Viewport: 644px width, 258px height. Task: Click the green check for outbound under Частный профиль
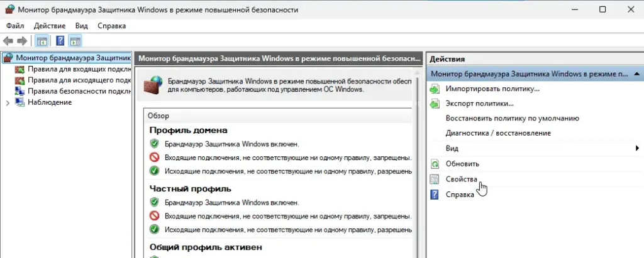(x=154, y=229)
